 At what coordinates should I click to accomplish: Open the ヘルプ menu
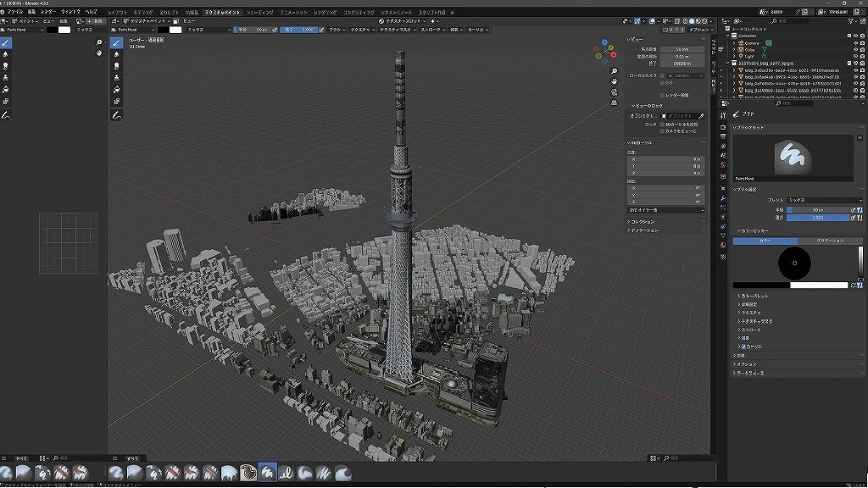[91, 12]
